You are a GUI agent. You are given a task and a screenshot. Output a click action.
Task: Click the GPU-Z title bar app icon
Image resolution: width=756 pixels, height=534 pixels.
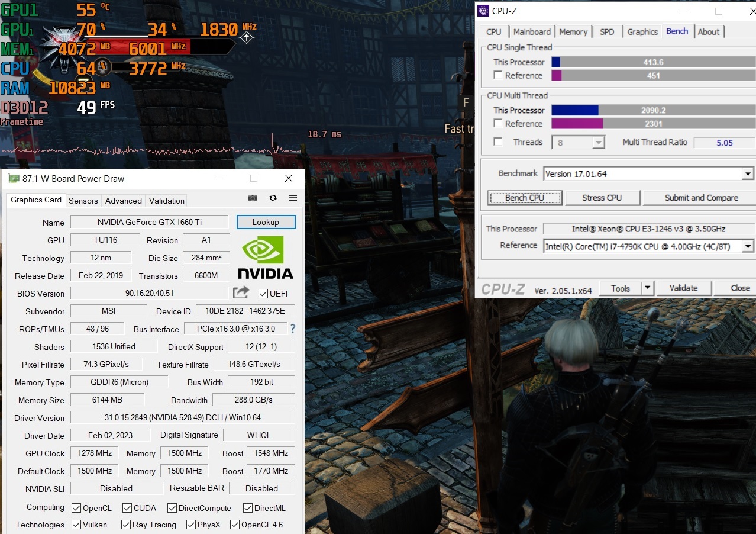(x=14, y=178)
